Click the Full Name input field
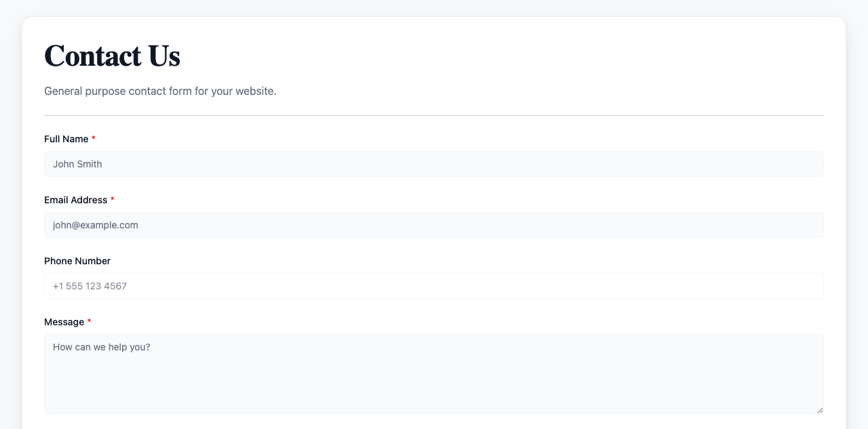Screen dimensions: 868x429 click(x=434, y=164)
